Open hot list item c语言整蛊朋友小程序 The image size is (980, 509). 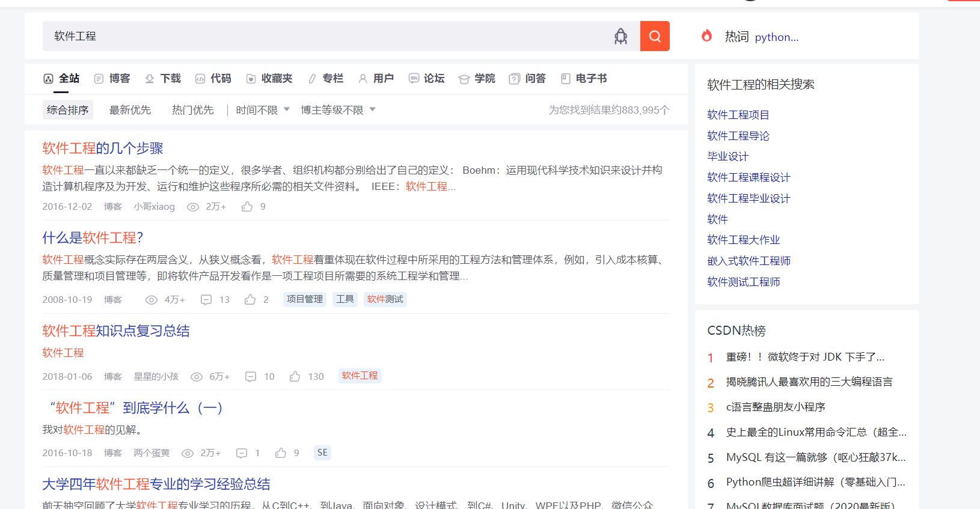pyautogui.click(x=776, y=407)
